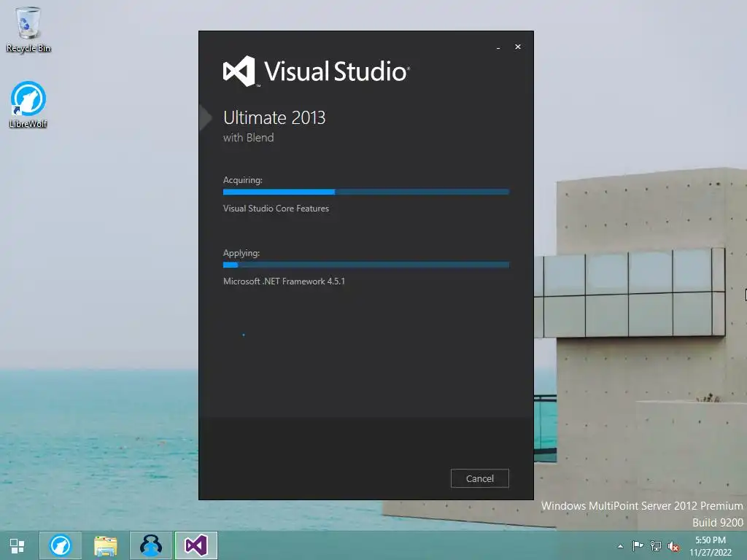Viewport: 747px width, 560px height.
Task: Open the Start button on taskbar
Action: pos(18,545)
